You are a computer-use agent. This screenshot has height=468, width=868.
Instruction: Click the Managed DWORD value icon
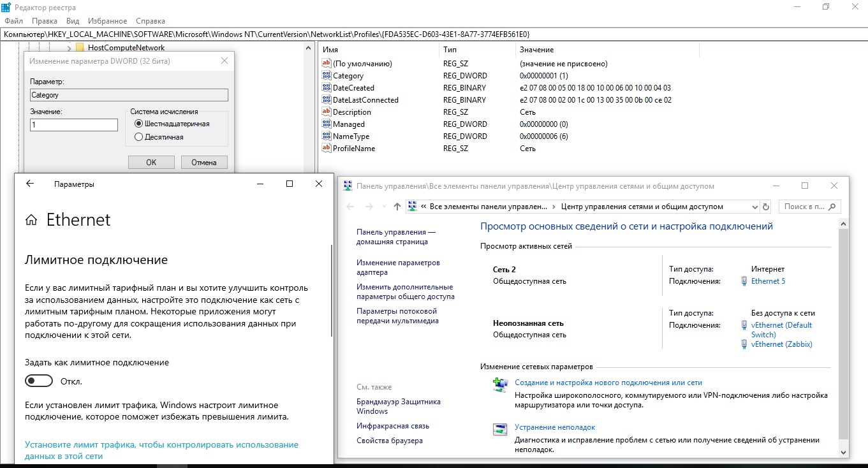327,124
